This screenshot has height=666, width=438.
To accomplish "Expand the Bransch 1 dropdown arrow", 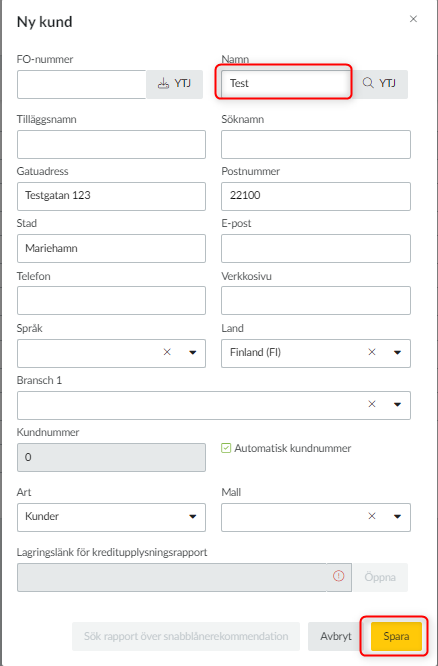I will coord(397,405).
